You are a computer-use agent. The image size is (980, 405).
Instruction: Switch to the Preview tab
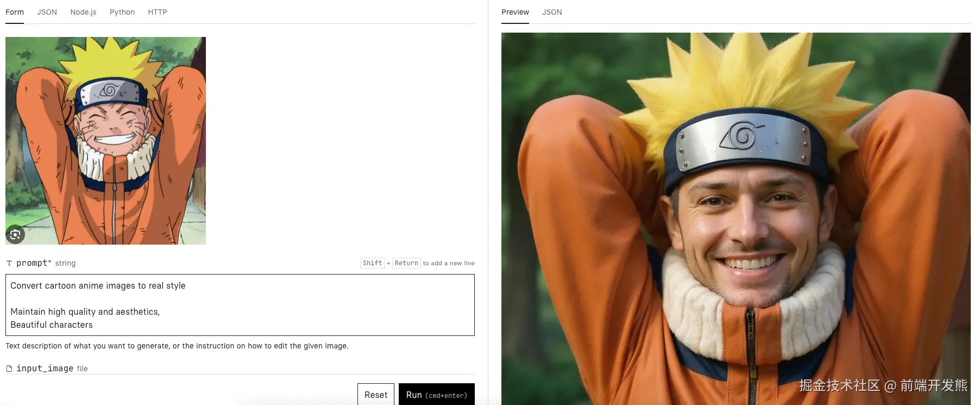(515, 12)
